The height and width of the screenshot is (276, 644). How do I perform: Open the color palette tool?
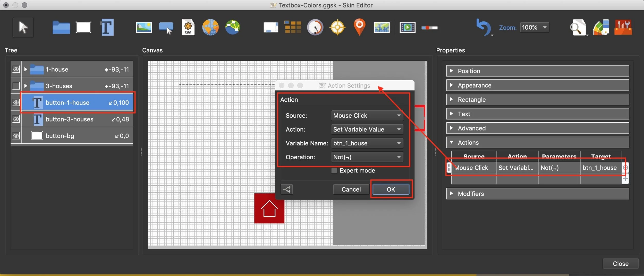coord(601,27)
